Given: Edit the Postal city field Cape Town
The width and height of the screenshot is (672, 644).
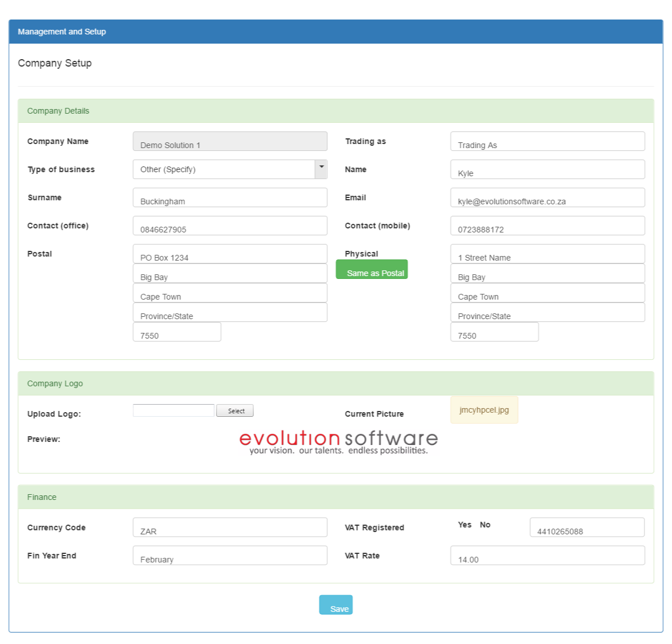Looking at the screenshot, I should point(230,293).
